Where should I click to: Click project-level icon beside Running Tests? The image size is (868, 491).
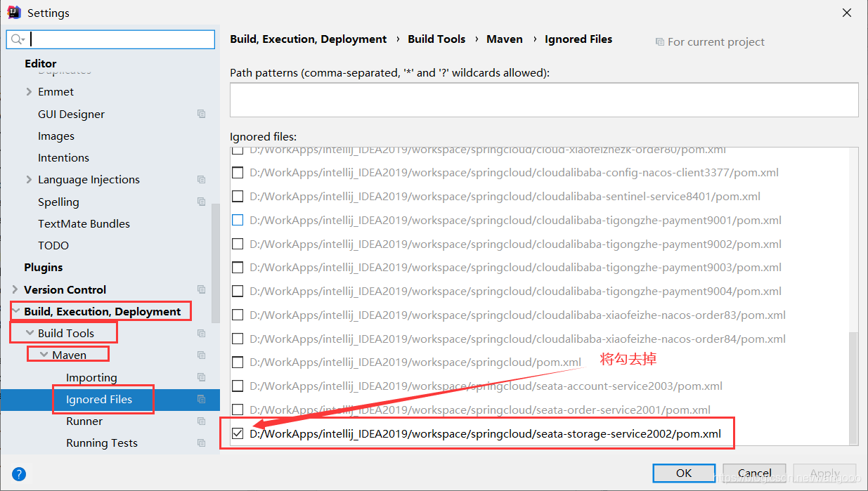pyautogui.click(x=202, y=443)
